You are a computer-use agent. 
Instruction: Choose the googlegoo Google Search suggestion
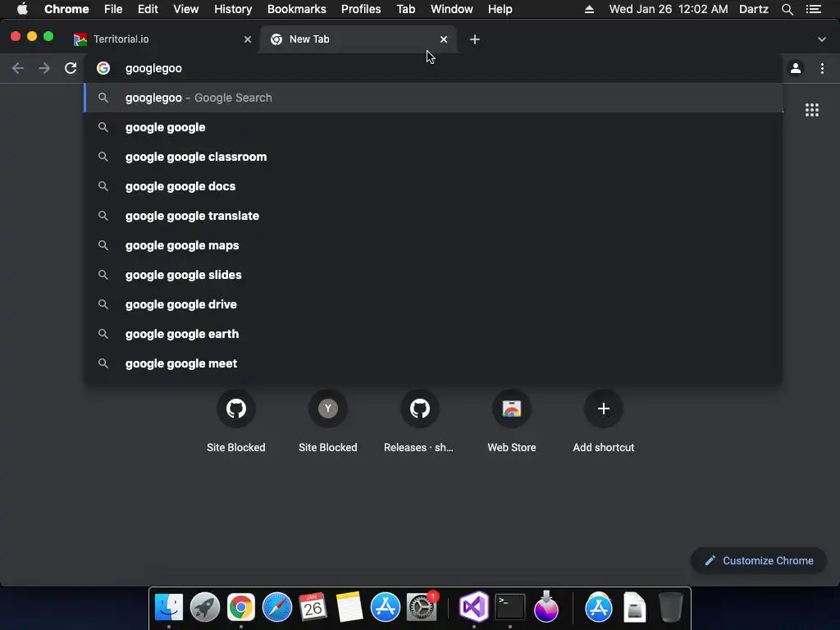433,98
